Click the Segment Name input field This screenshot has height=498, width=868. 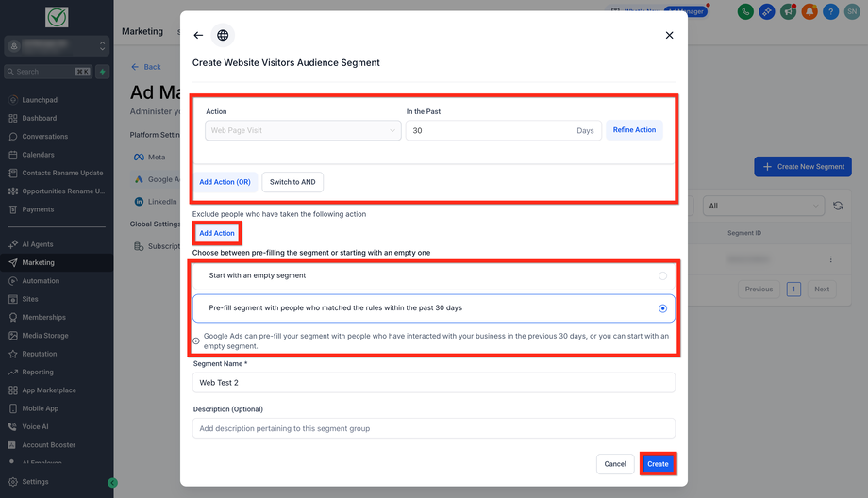pyautogui.click(x=434, y=382)
